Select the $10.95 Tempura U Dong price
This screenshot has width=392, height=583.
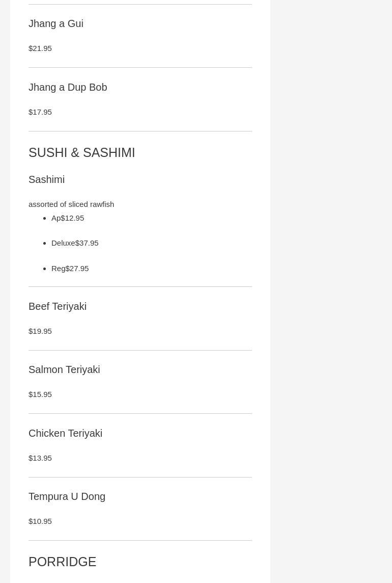point(40,521)
